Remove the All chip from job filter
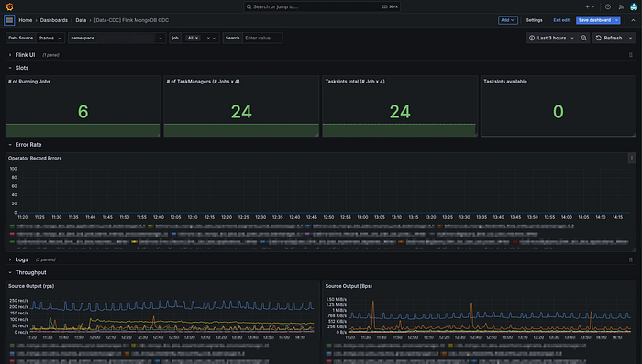Screen dimensions: 642x364 tap(196, 38)
